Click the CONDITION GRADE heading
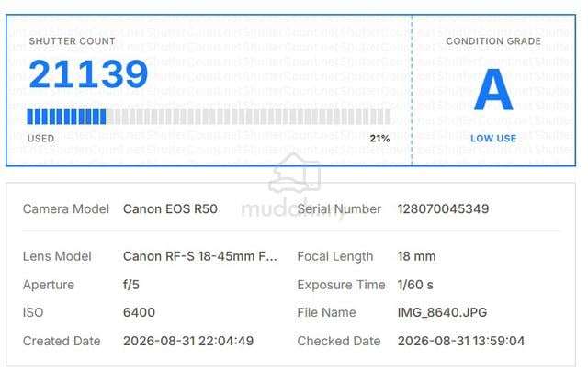The image size is (588, 371). point(493,41)
